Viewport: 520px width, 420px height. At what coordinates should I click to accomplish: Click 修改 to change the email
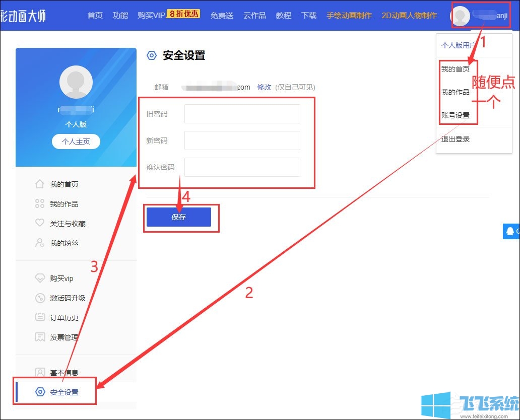pos(264,87)
